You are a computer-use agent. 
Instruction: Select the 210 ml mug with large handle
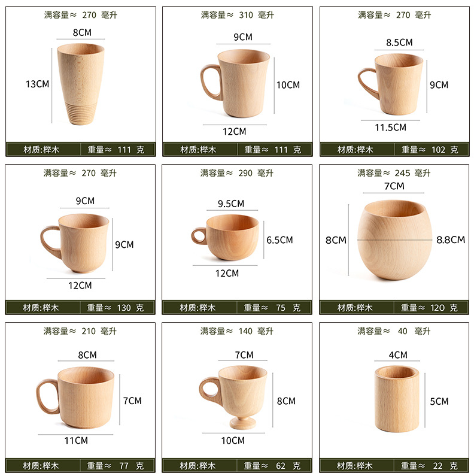tap(75, 398)
